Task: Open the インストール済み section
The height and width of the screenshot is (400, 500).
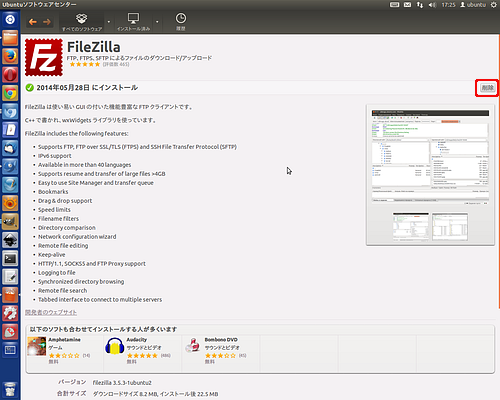Action: (133, 22)
